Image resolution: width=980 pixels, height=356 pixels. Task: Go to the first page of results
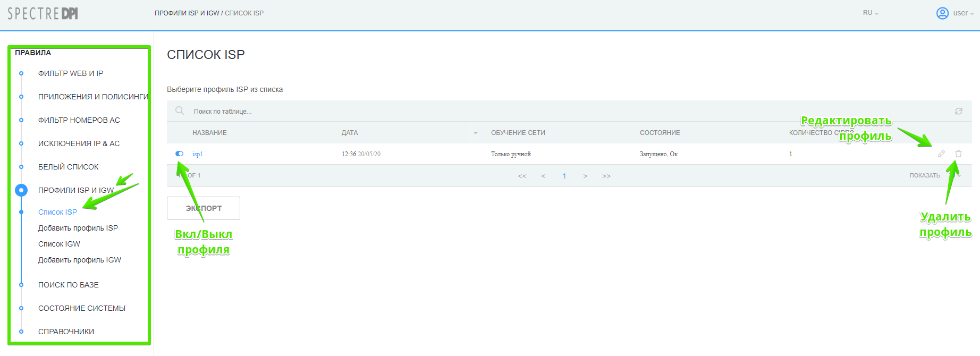(x=522, y=176)
